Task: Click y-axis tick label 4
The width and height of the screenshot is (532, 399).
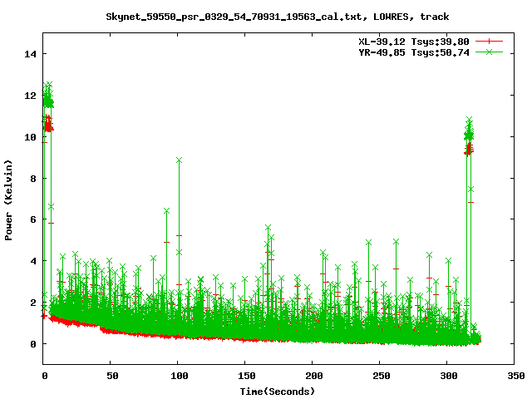Action: pyautogui.click(x=33, y=261)
